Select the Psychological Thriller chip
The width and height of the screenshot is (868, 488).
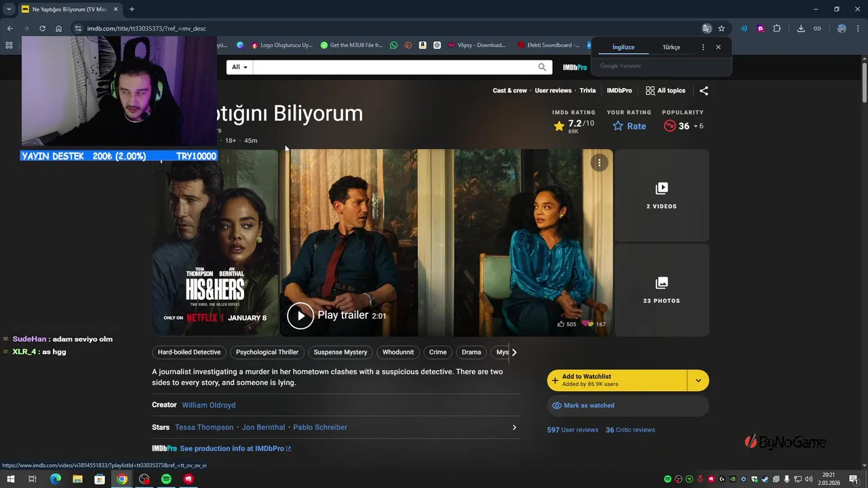point(267,352)
